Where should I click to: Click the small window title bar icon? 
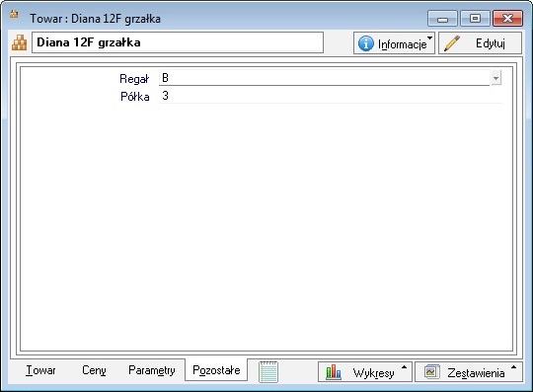[14, 14]
